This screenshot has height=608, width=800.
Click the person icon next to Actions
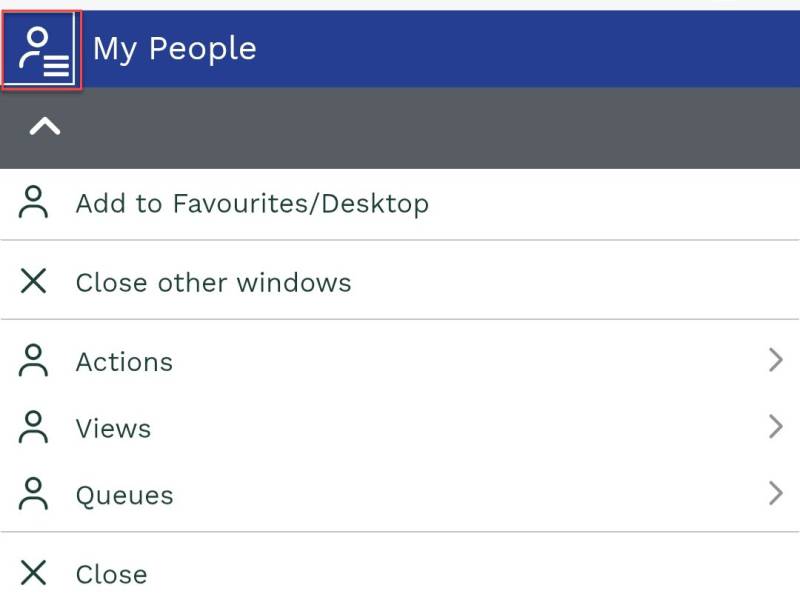pyautogui.click(x=34, y=361)
